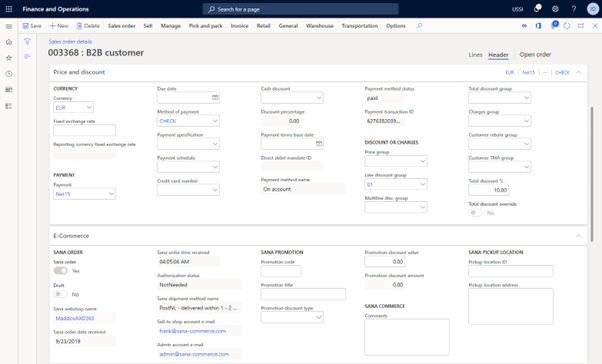The image size is (602, 364).
Task: Open the settings gear
Action: click(555, 9)
